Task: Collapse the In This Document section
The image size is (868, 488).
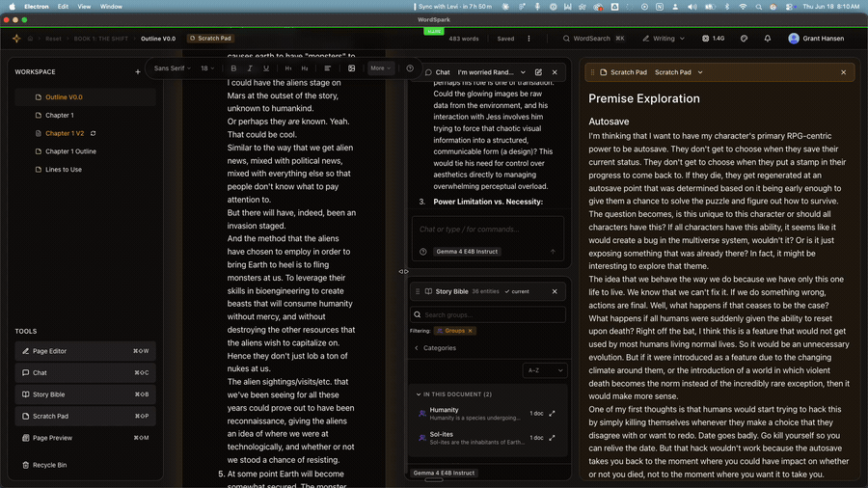Action: pos(419,394)
